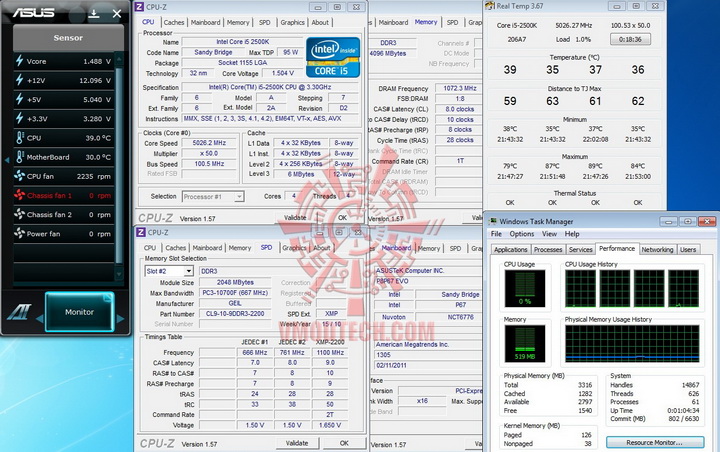This screenshot has width=720, height=452.
Task: Open Networking tab in Task Manager
Action: 657,249
